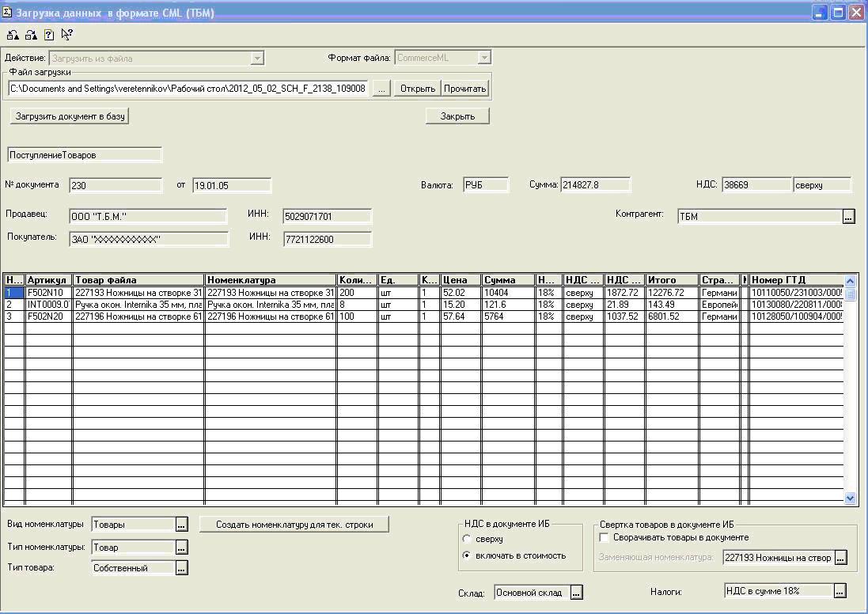Click ellipsis button next to Склад field
The width and height of the screenshot is (868, 614).
pos(576,593)
